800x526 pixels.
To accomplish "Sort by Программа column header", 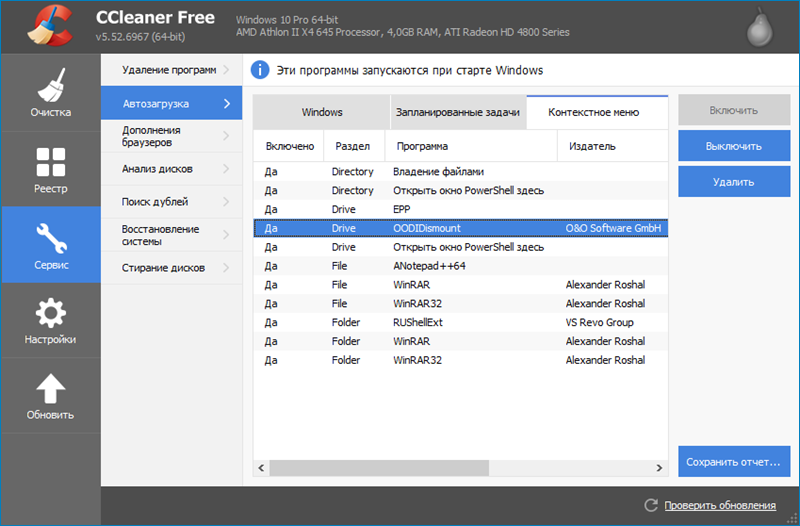I will tap(471, 146).
